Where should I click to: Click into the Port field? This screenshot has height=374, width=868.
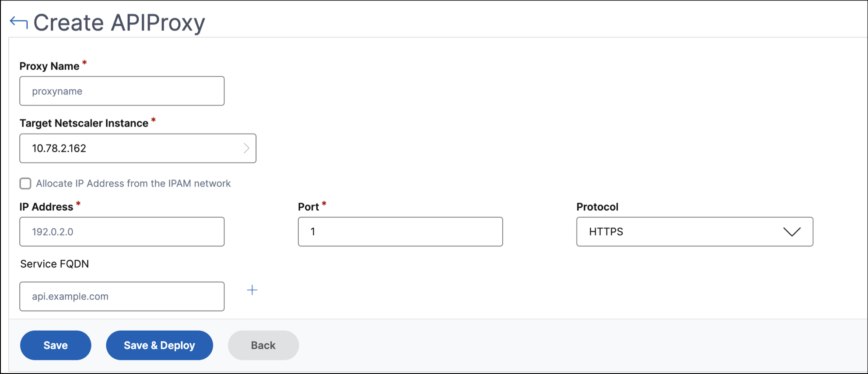(400, 232)
